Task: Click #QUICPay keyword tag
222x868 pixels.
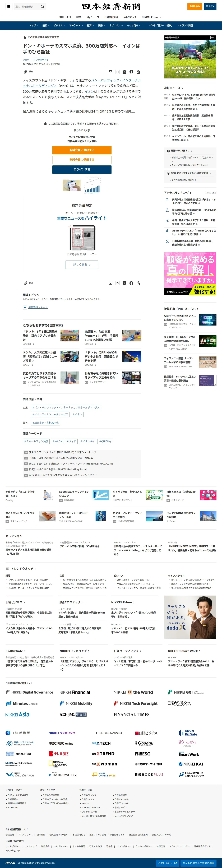Action: (106, 441)
